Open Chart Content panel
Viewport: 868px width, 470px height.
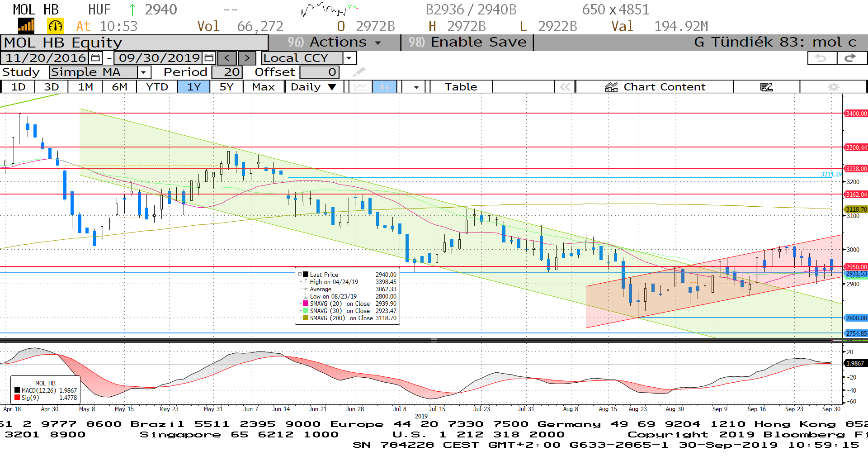point(655,87)
